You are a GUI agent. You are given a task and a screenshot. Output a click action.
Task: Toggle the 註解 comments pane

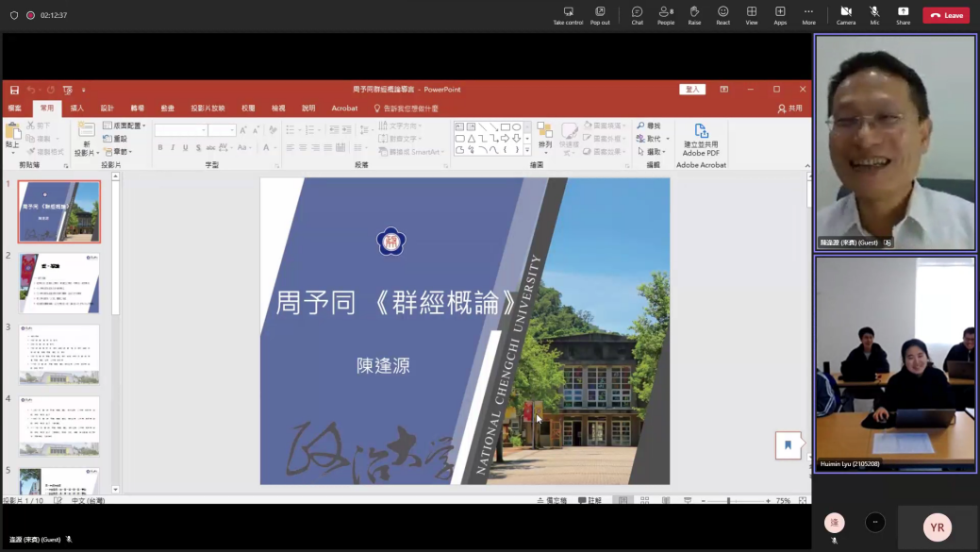point(590,501)
